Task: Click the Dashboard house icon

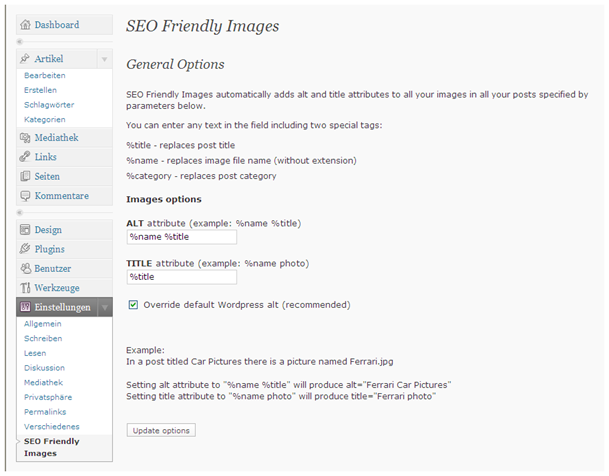Action: (x=25, y=25)
